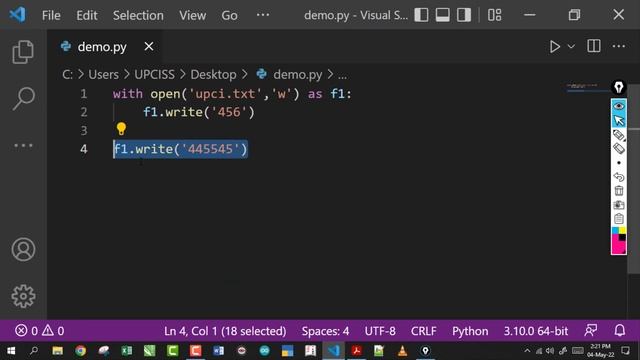Viewport: 640px width, 360px height.
Task: Select the eraser tool in pen toolbar
Action: coord(619,149)
